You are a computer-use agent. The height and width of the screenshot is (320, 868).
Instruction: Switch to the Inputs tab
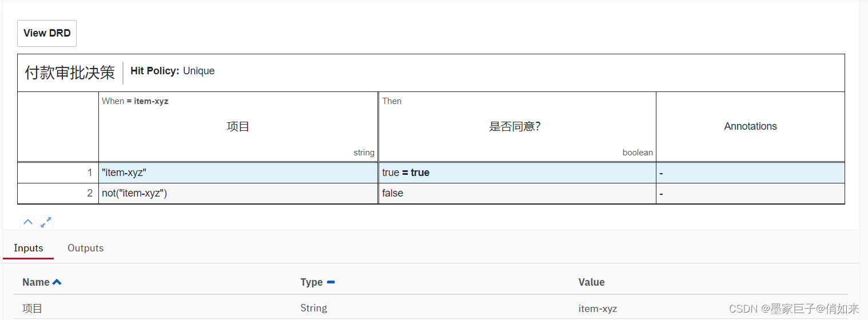[x=29, y=248]
